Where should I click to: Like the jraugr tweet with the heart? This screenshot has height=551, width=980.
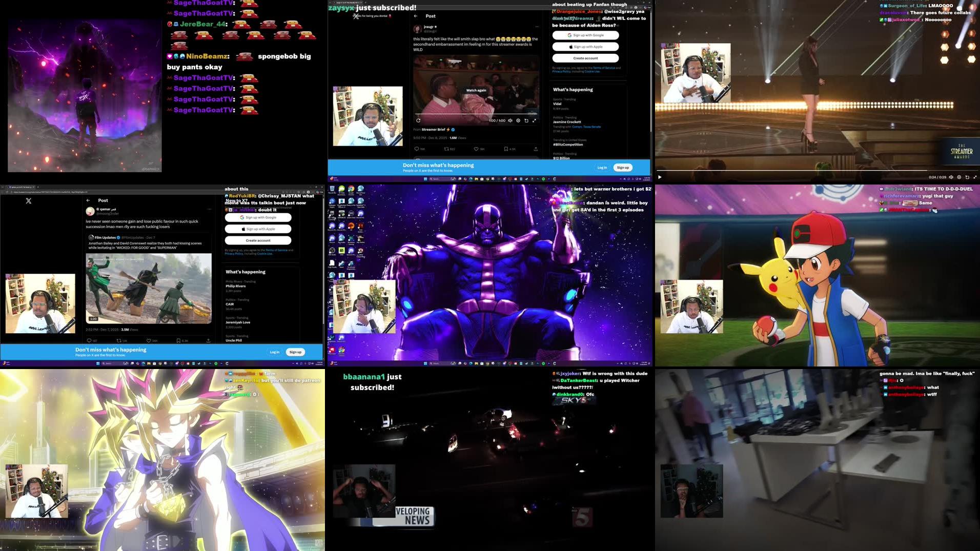[477, 149]
